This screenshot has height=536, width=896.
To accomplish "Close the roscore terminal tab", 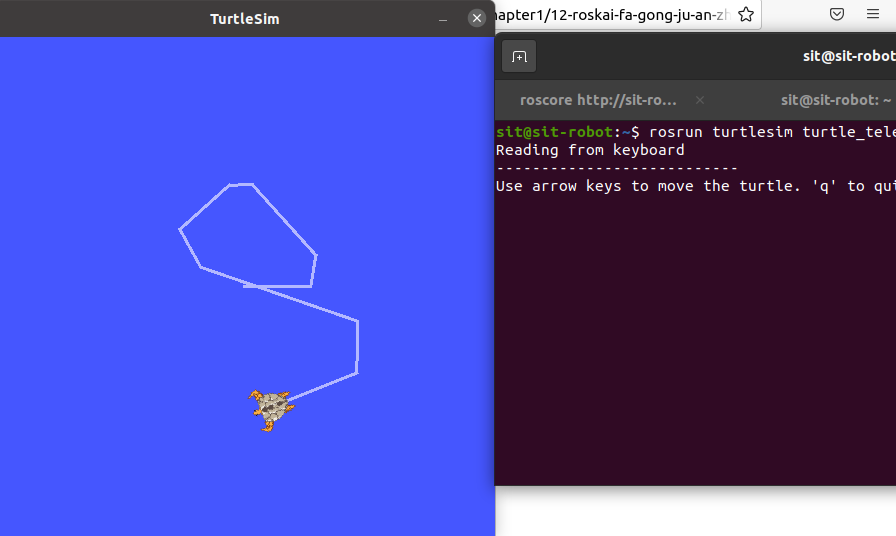I will tap(700, 100).
